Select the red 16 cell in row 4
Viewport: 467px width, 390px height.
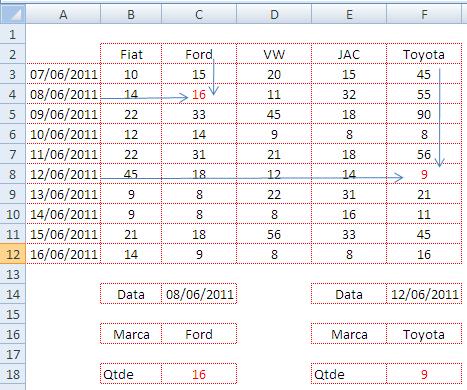(199, 94)
